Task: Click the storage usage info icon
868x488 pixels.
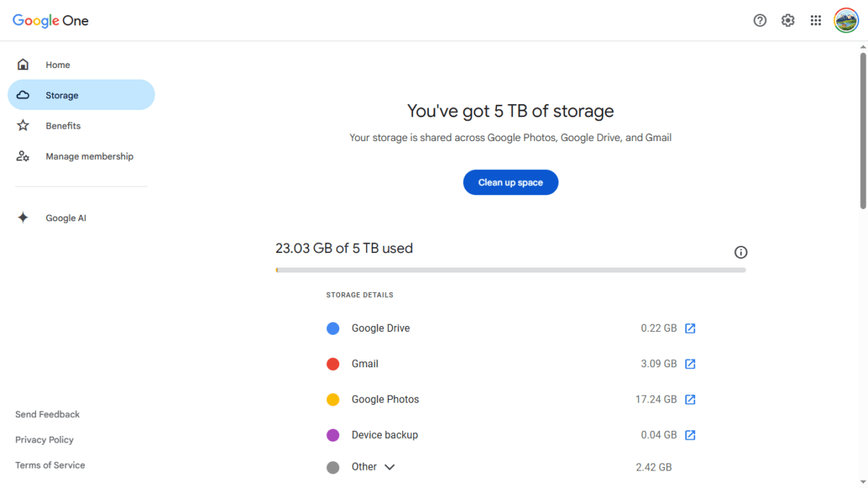Action: (x=740, y=252)
